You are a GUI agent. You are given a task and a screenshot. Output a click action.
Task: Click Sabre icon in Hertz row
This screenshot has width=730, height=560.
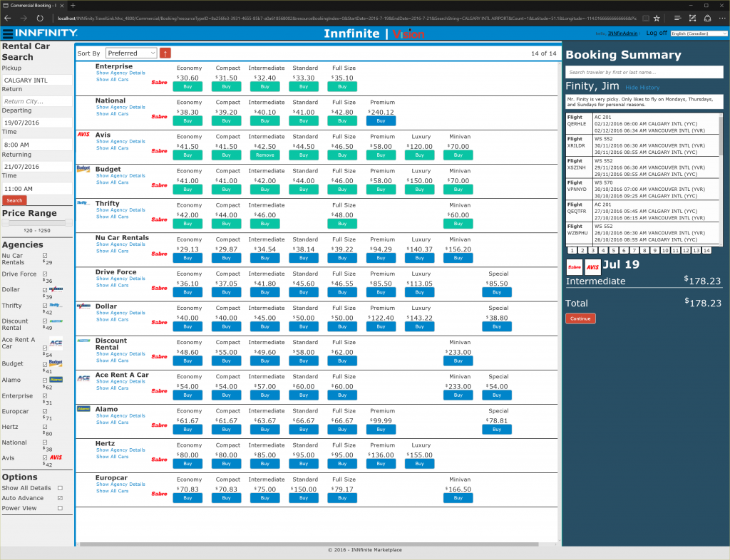pos(159,460)
